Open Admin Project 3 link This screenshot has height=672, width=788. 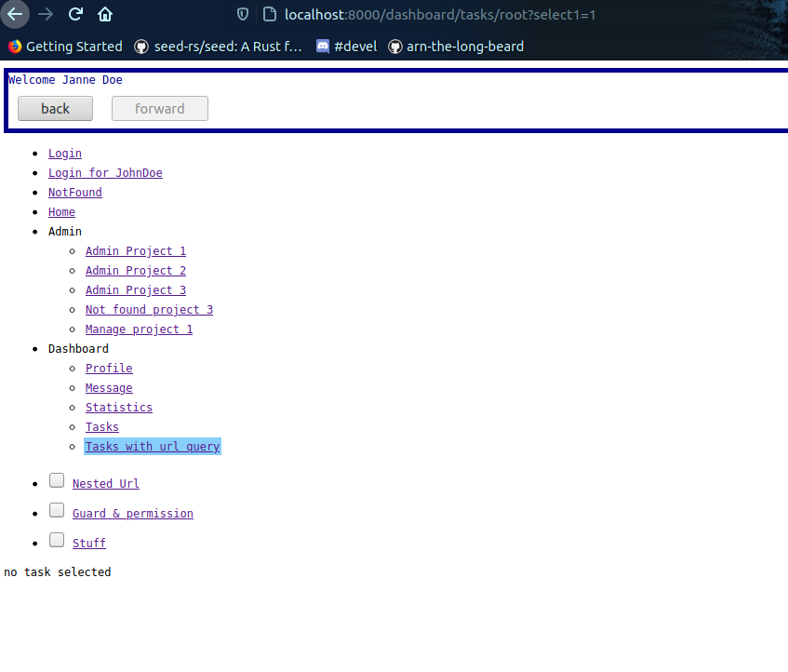(x=136, y=290)
